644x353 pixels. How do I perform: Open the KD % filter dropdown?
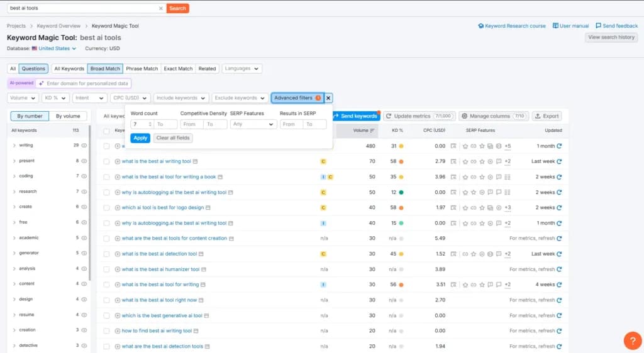[55, 98]
